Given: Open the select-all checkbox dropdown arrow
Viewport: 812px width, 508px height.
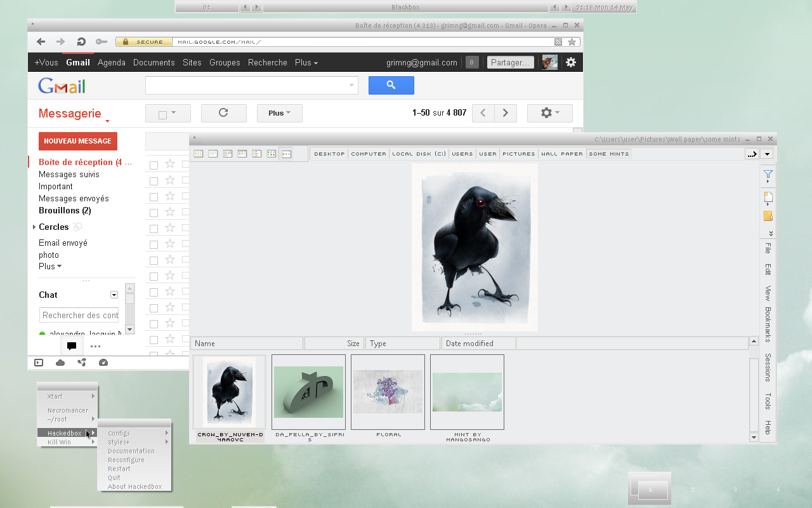Looking at the screenshot, I should pos(173,113).
